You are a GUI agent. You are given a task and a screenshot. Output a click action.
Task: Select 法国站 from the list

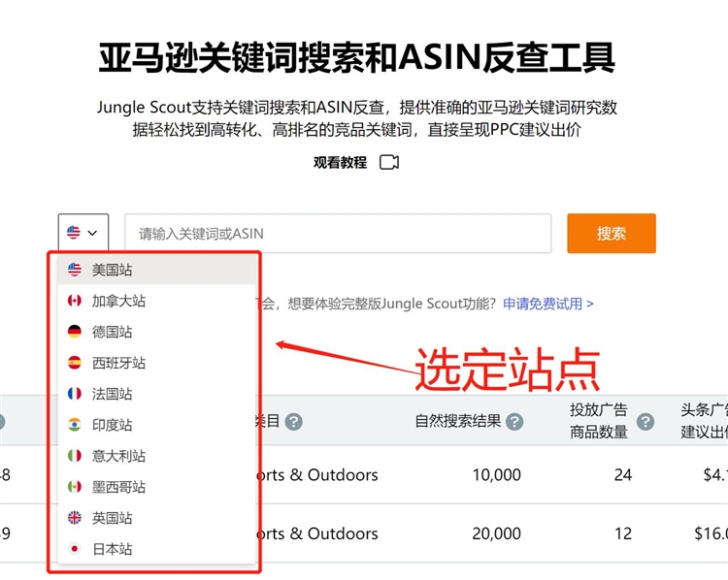pyautogui.click(x=157, y=394)
